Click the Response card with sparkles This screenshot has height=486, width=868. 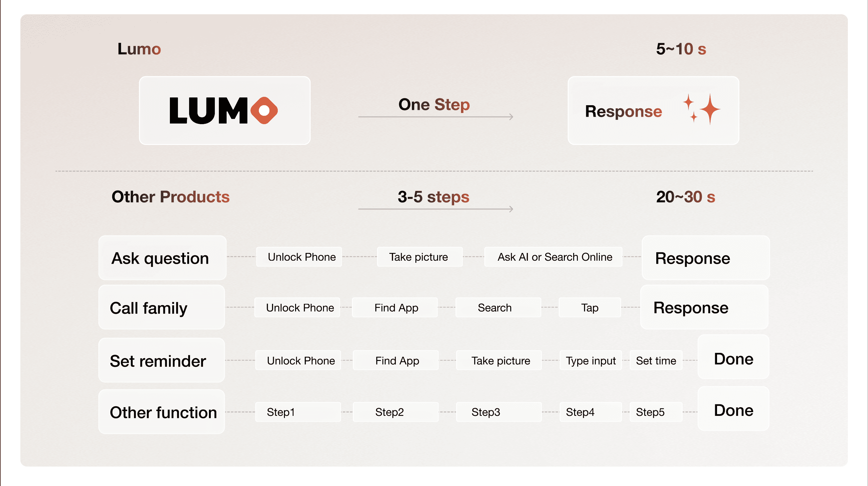[653, 110]
